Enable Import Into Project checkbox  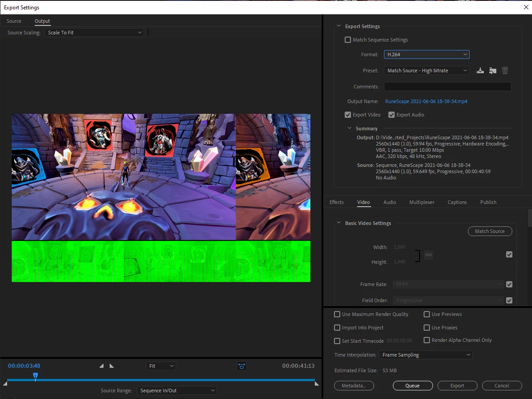pyautogui.click(x=337, y=328)
